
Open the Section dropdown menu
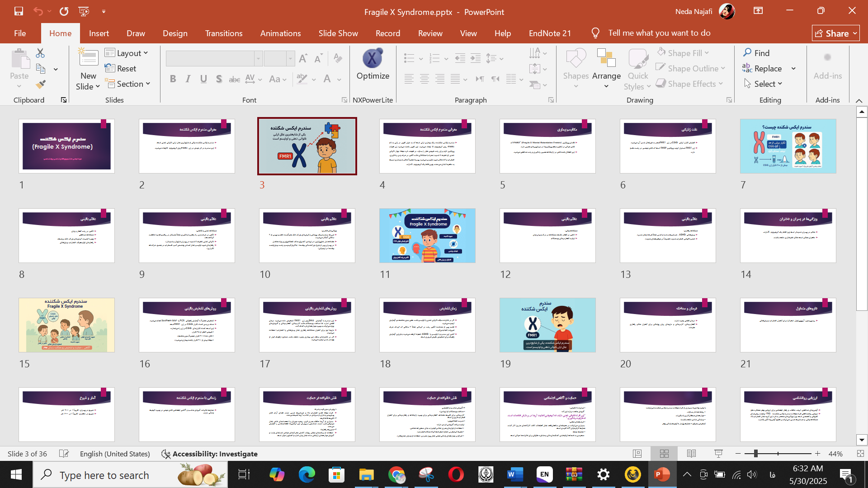point(128,84)
